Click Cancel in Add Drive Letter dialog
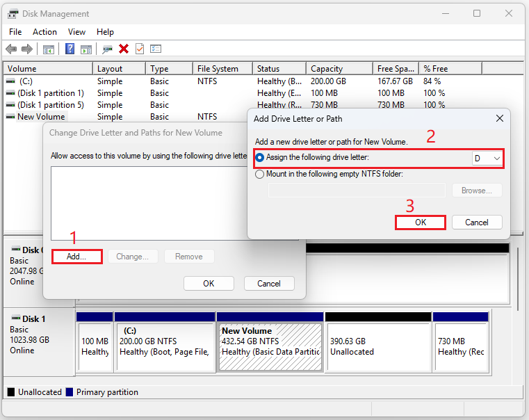The height and width of the screenshot is (420, 529). [x=477, y=223]
